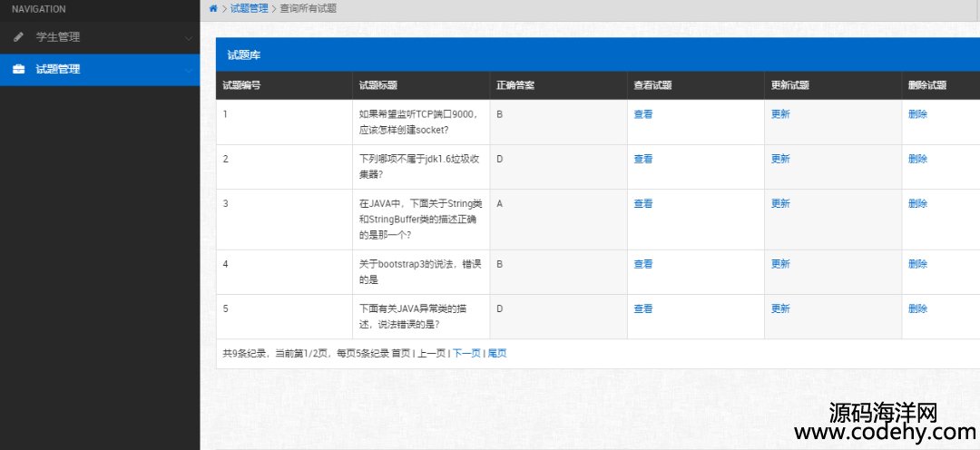Click the 试题库 panel title
This screenshot has width=980, height=450.
pyautogui.click(x=244, y=55)
